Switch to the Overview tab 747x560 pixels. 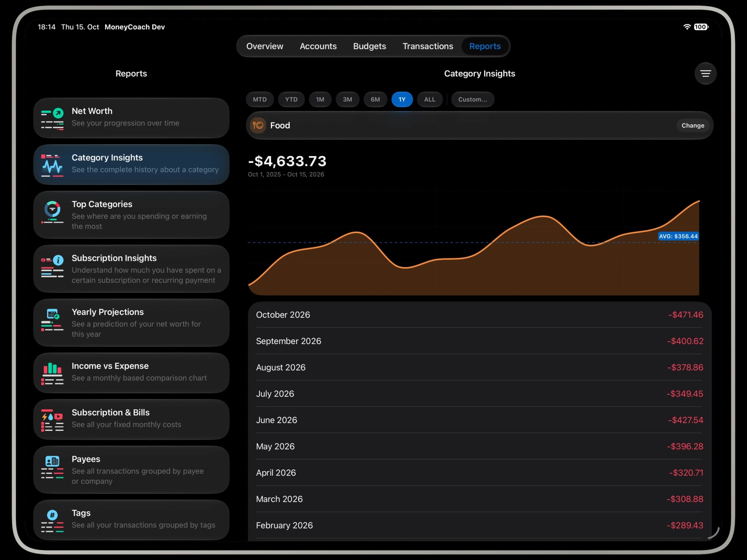click(x=264, y=46)
